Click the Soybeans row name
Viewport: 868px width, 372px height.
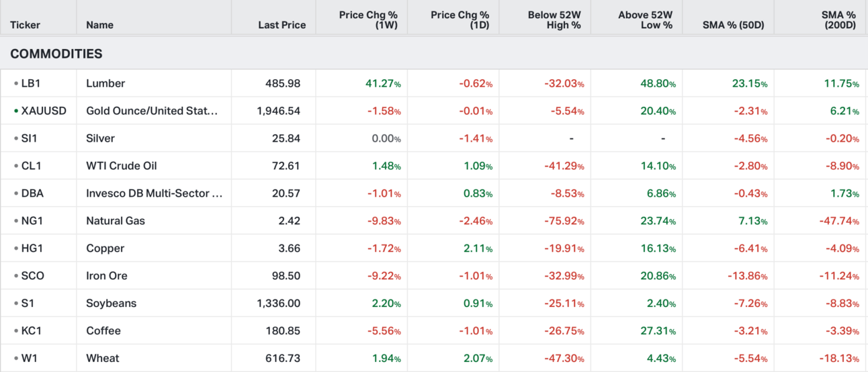111,304
